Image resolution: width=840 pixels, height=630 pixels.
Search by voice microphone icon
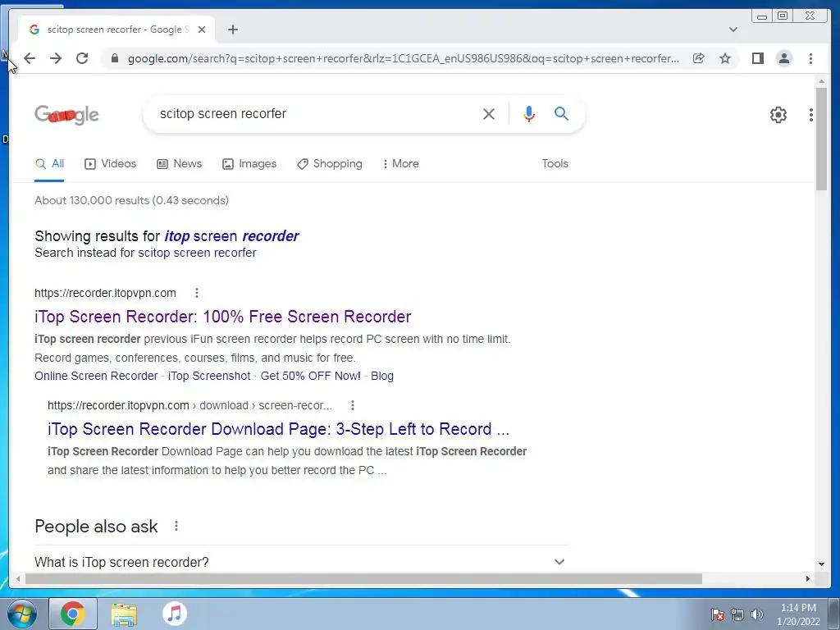529,113
